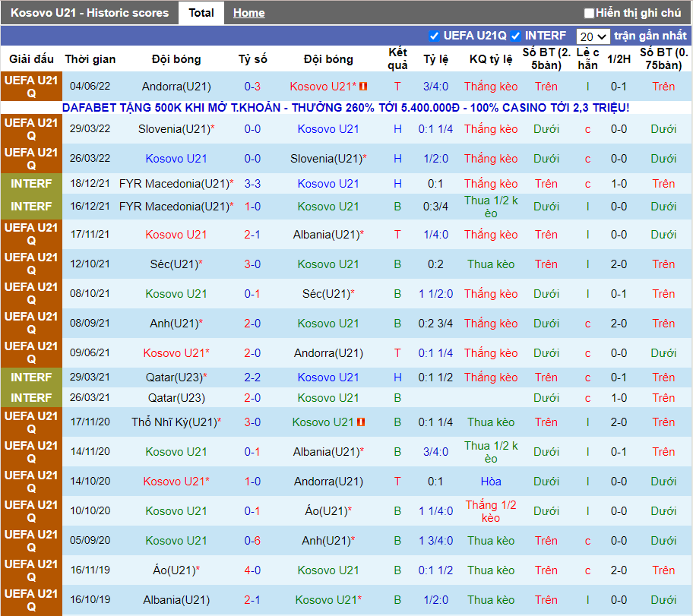This screenshot has width=693, height=616.
Task: Switch to the Home tab
Action: click(248, 13)
